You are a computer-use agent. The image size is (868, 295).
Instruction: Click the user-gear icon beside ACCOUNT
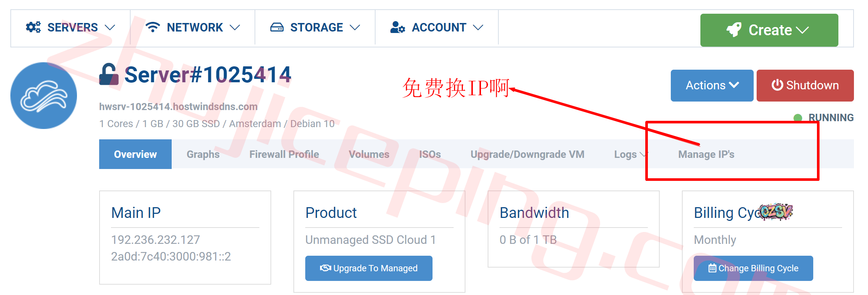coord(398,27)
